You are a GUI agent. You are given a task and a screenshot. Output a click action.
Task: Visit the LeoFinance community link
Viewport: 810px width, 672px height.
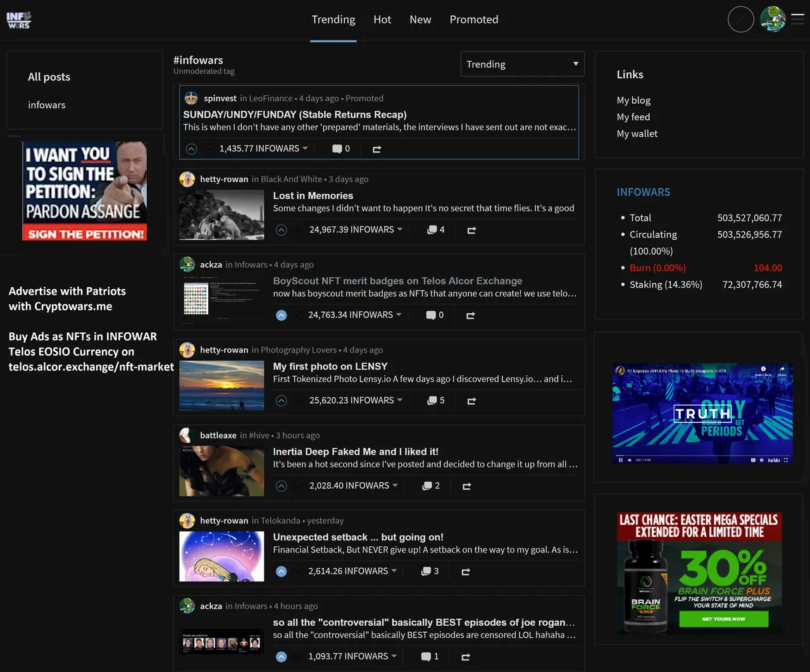pos(271,98)
